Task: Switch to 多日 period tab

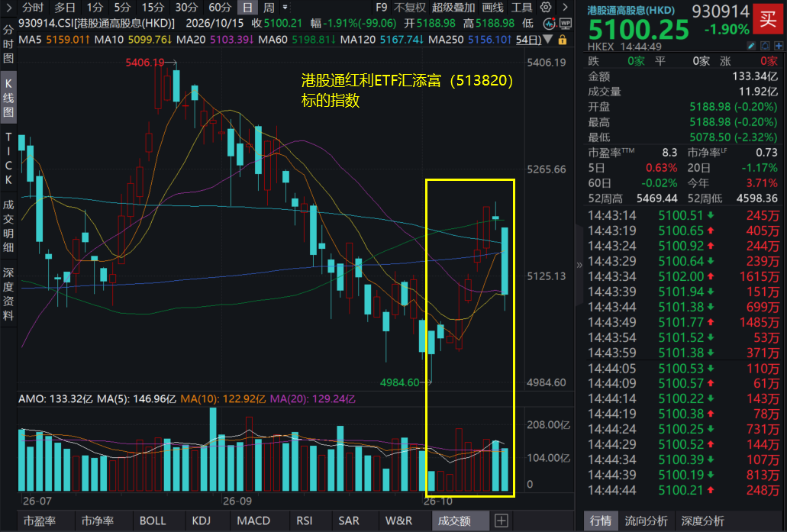Action: 64,8
